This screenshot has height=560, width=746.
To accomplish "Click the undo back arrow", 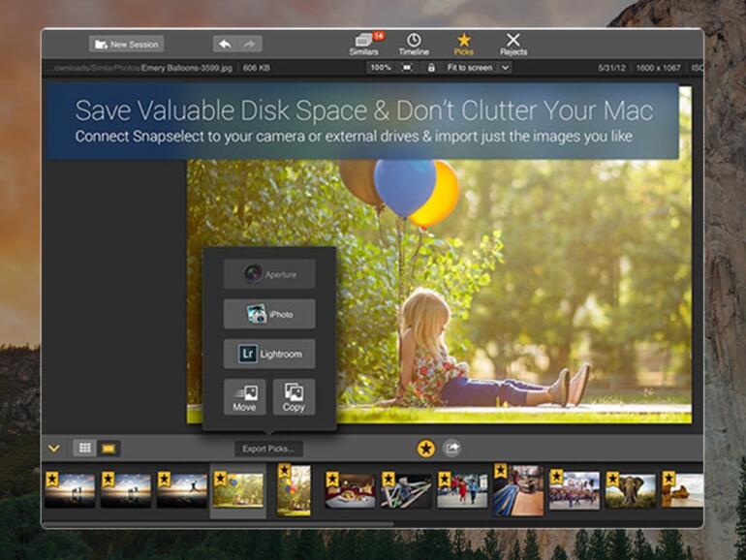I will point(225,45).
